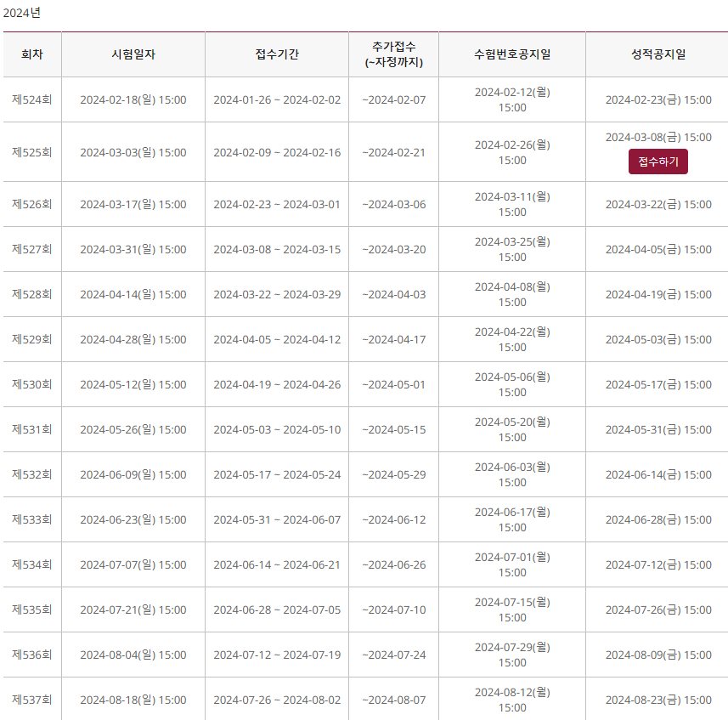This screenshot has height=720, width=728.
Task: Click exam date 2024-03-31(일) 15:00
Action: pos(133,249)
